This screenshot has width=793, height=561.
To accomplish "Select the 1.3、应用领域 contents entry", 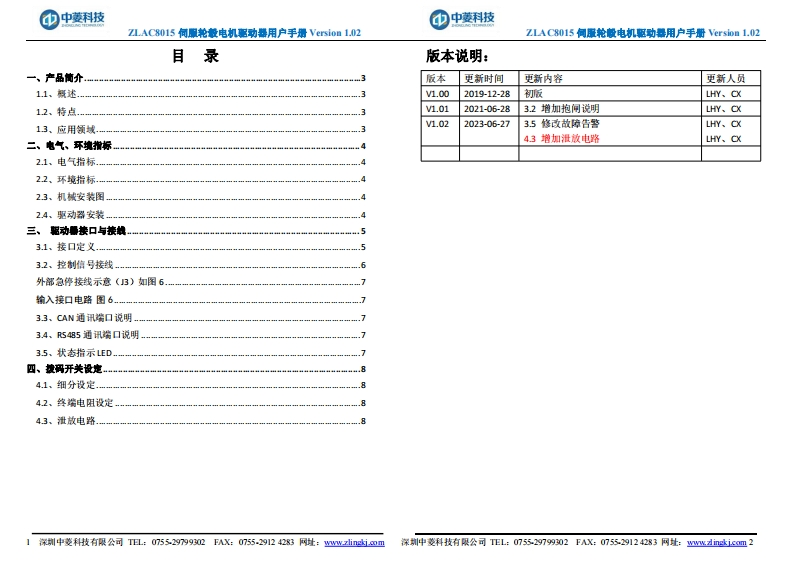I will tap(66, 129).
